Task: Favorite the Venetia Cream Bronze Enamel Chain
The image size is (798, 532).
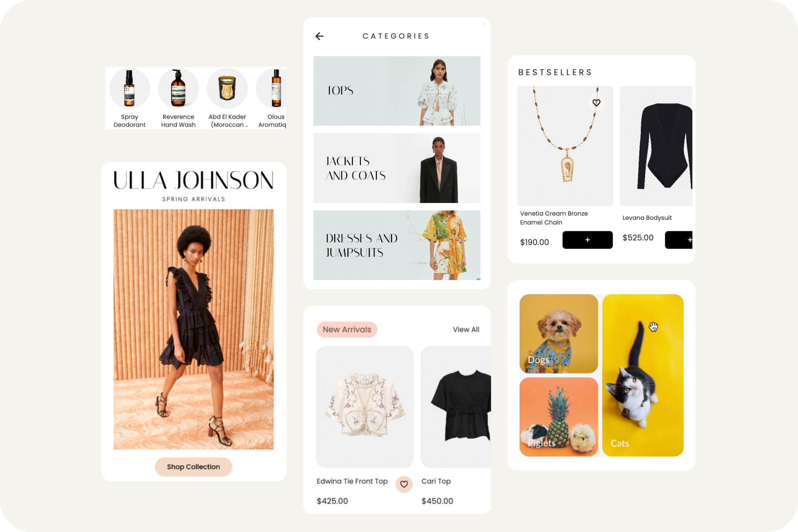Action: pos(596,103)
